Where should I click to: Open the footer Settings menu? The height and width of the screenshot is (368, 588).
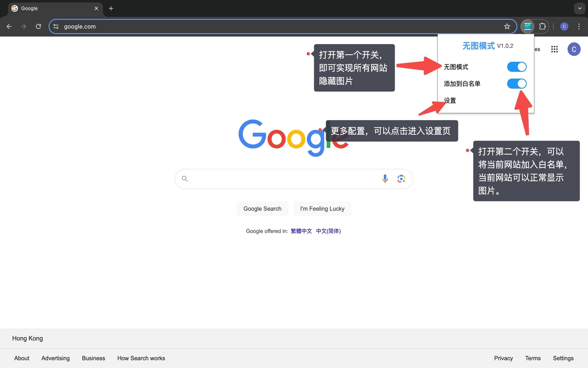(563, 358)
